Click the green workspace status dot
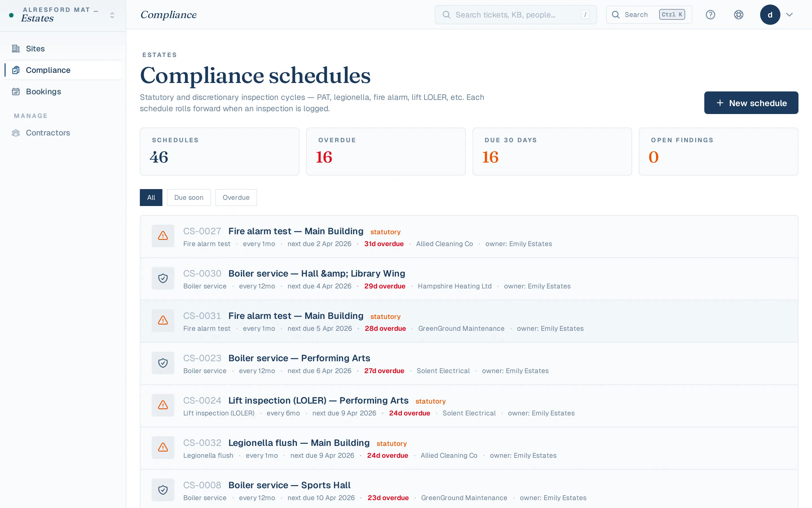The height and width of the screenshot is (508, 812). click(x=11, y=15)
